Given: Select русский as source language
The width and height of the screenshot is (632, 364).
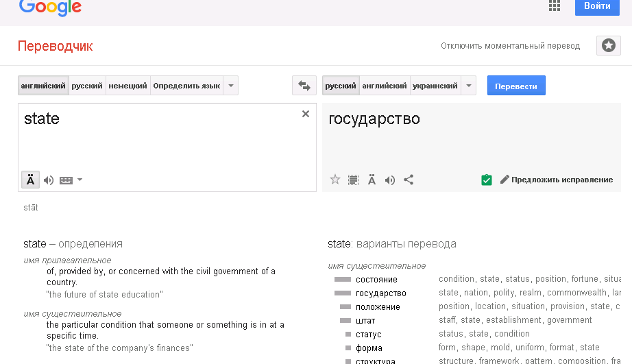Looking at the screenshot, I should [87, 86].
